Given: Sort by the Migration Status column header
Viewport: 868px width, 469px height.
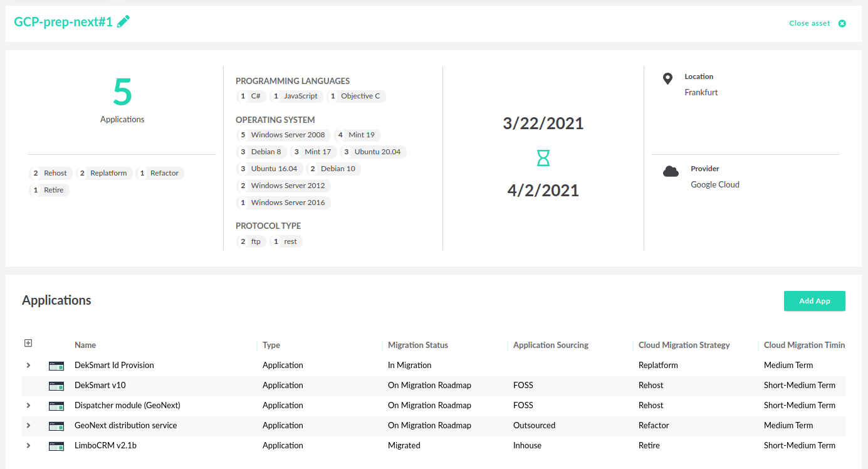Looking at the screenshot, I should 418,345.
